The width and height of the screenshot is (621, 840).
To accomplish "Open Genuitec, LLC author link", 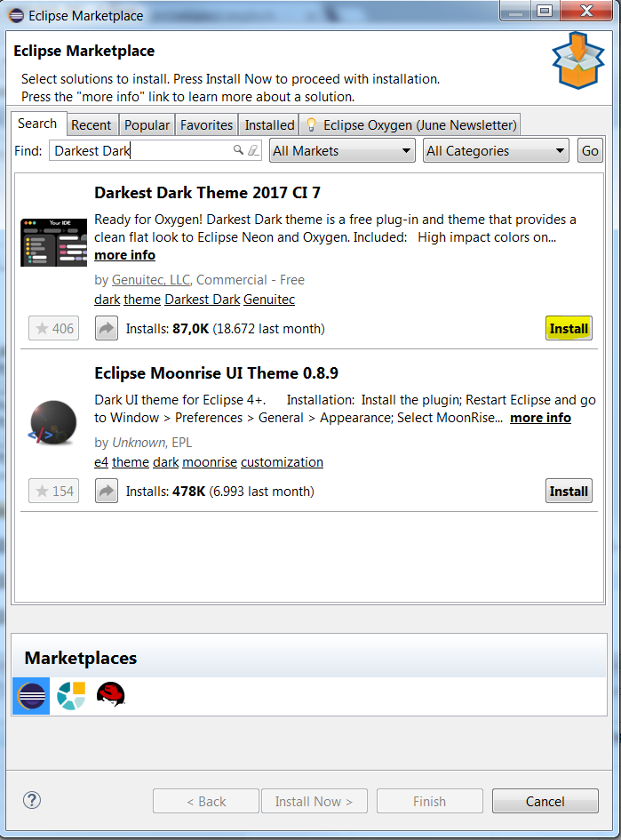I will pyautogui.click(x=150, y=280).
